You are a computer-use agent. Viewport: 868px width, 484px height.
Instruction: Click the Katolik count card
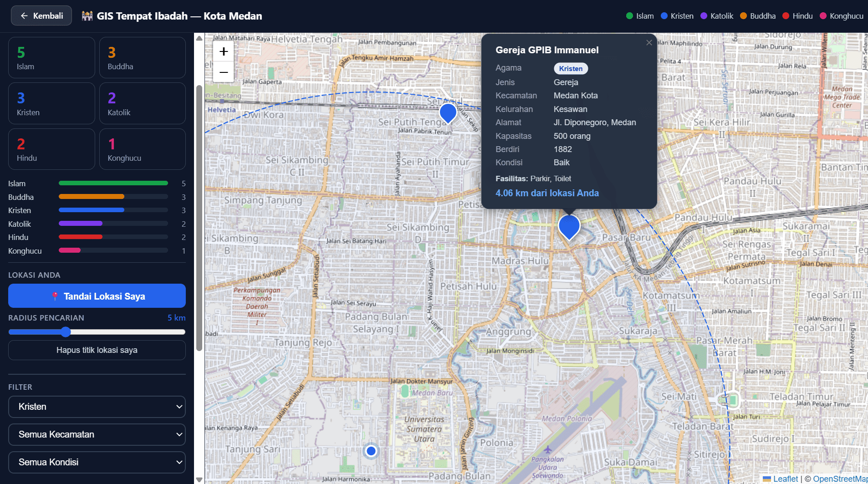[x=143, y=103]
